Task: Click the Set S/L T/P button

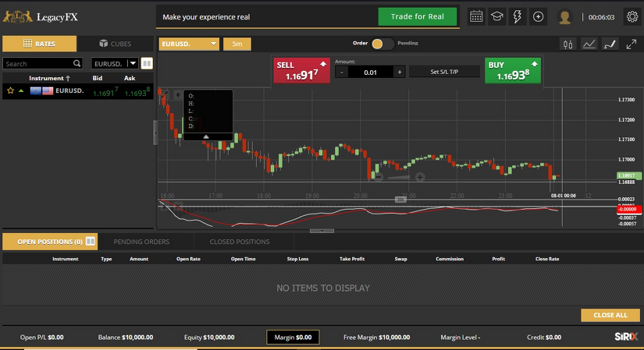Action: (x=444, y=72)
